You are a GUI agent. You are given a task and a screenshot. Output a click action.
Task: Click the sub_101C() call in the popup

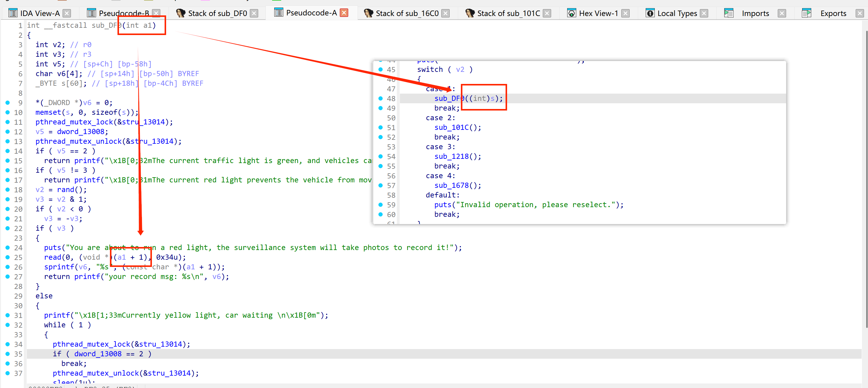[x=458, y=127]
